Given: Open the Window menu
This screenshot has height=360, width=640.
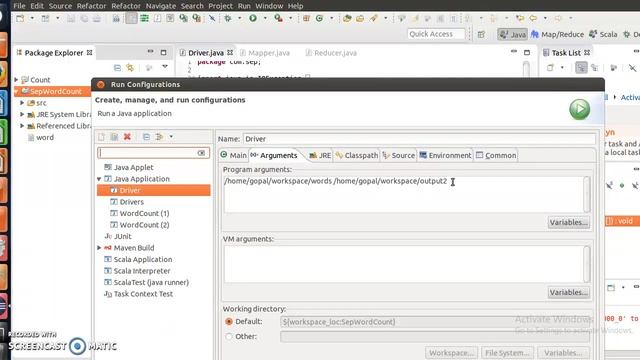Looking at the screenshot, I should coord(269,6).
